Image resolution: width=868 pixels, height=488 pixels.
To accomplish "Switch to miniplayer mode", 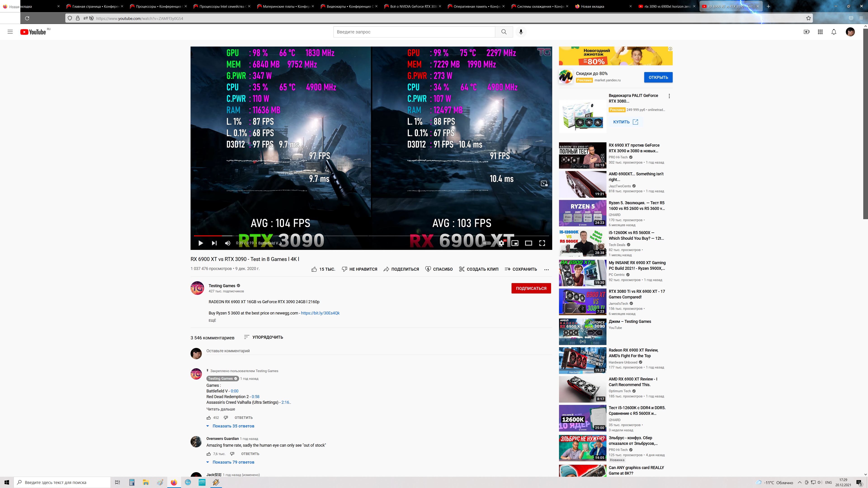I will (515, 243).
